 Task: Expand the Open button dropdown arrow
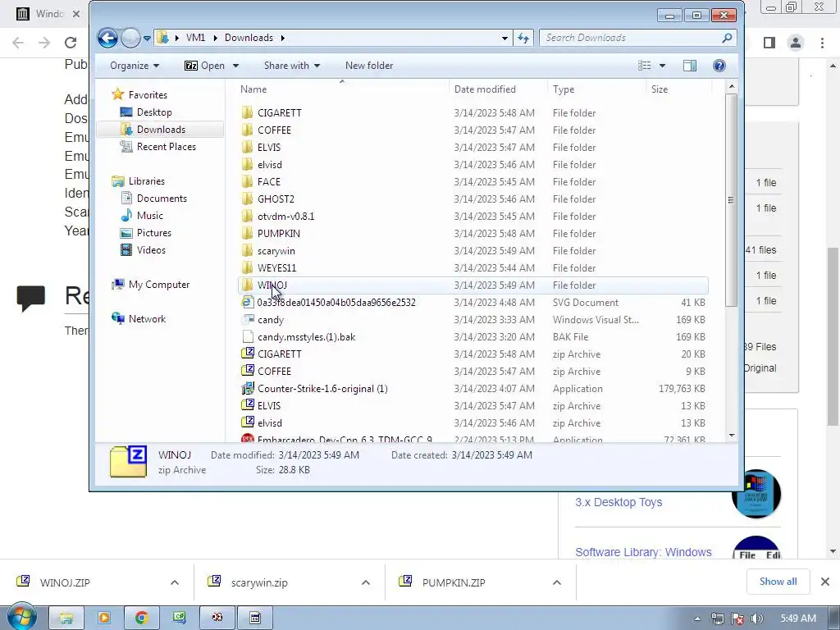click(x=235, y=66)
